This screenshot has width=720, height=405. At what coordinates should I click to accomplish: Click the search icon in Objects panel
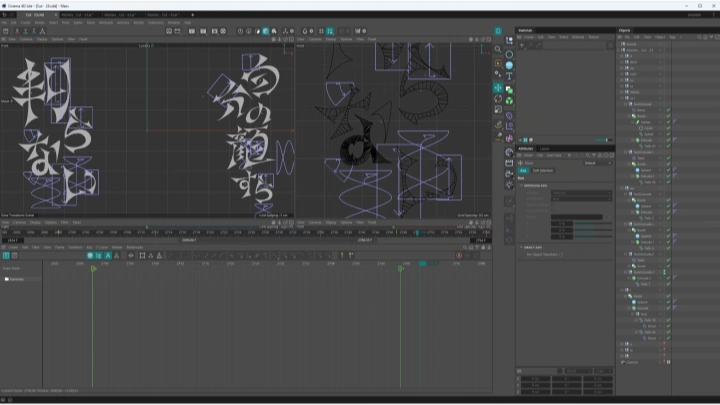699,37
